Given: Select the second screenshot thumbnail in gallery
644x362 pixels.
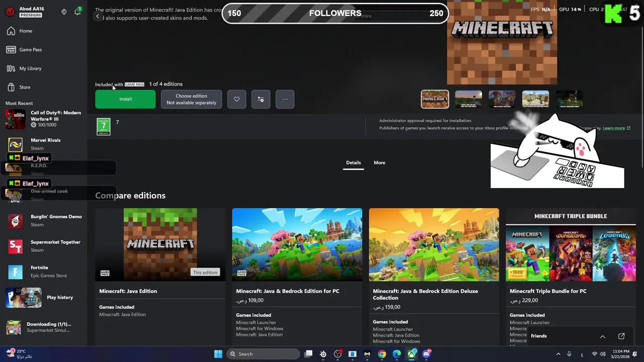Looking at the screenshot, I should pyautogui.click(x=468, y=99).
